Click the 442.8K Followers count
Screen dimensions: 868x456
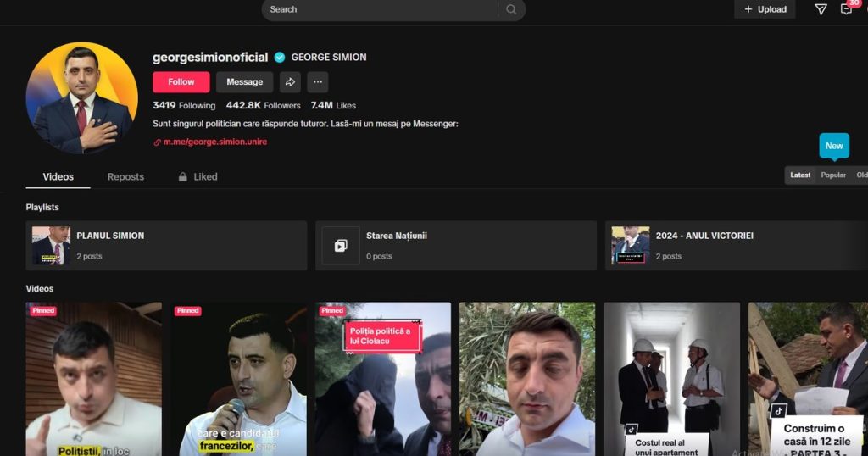click(x=263, y=106)
